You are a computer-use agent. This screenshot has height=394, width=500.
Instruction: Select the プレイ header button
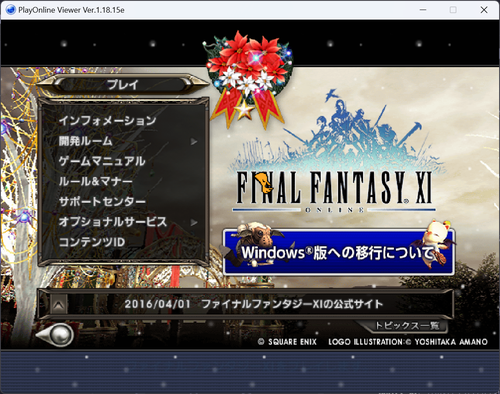coord(123,84)
